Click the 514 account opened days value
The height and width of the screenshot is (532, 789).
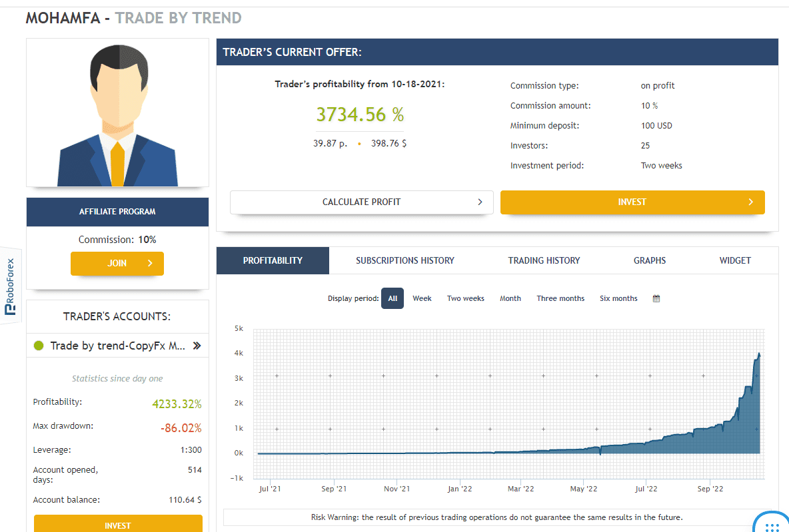pos(195,470)
